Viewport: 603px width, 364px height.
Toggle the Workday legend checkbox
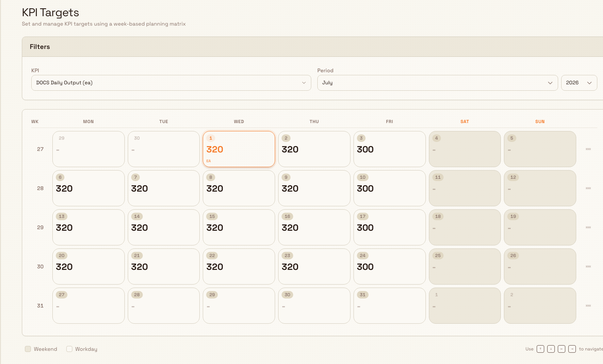[69, 349]
